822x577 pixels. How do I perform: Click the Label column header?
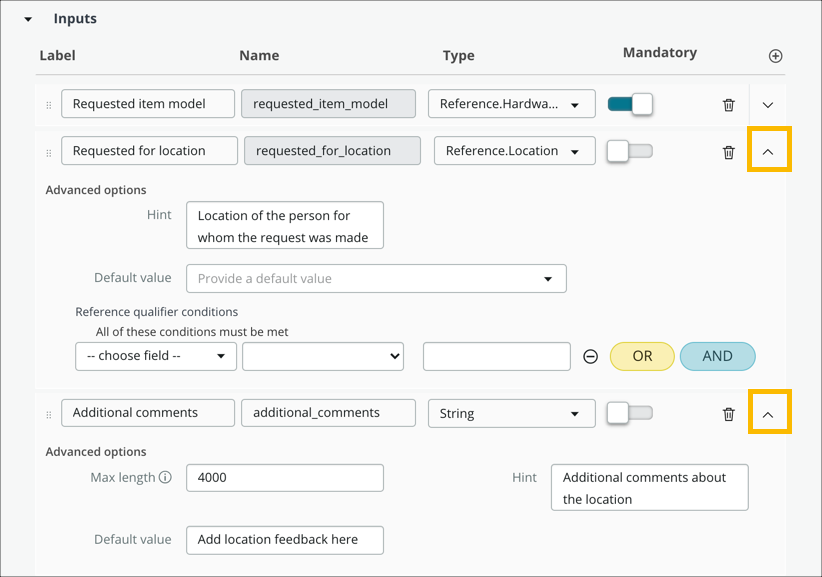tap(58, 56)
